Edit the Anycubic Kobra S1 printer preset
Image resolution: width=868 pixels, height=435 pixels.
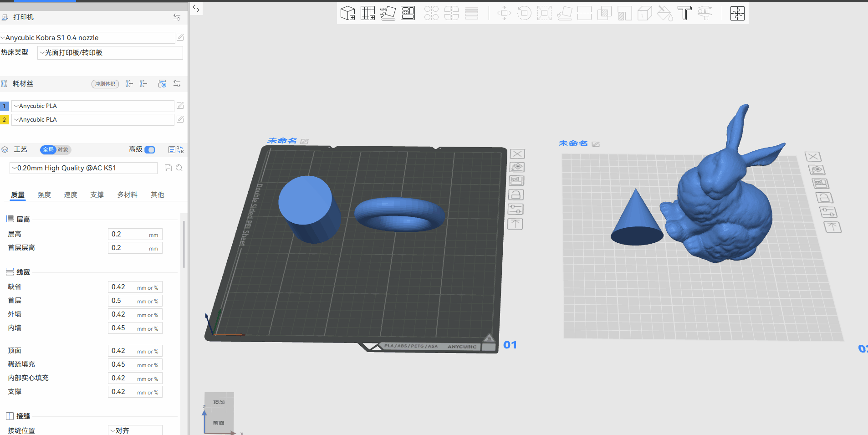click(180, 37)
